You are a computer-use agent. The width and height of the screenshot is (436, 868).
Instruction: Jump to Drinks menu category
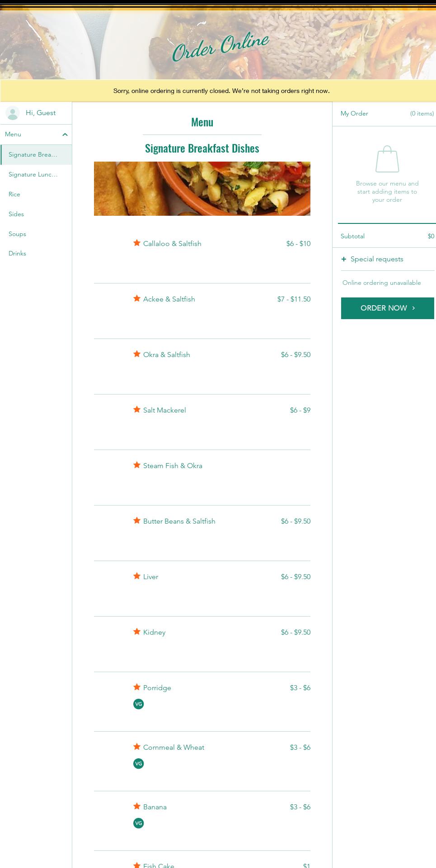[x=17, y=253]
